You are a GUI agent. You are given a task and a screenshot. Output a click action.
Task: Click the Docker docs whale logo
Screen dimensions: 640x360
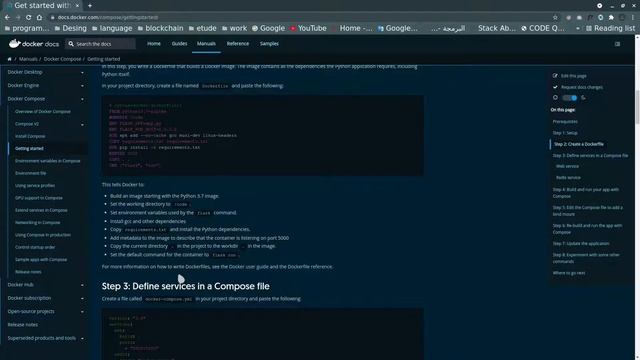pos(15,44)
